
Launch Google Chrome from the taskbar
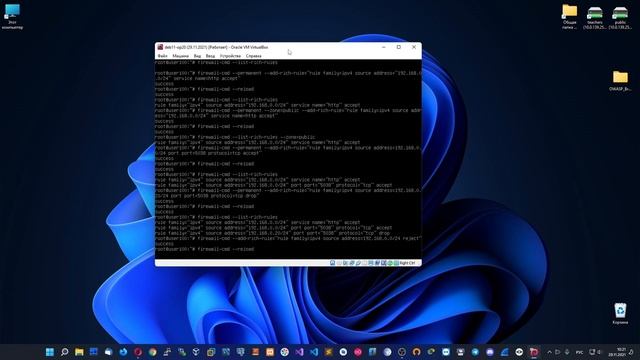click(x=152, y=352)
